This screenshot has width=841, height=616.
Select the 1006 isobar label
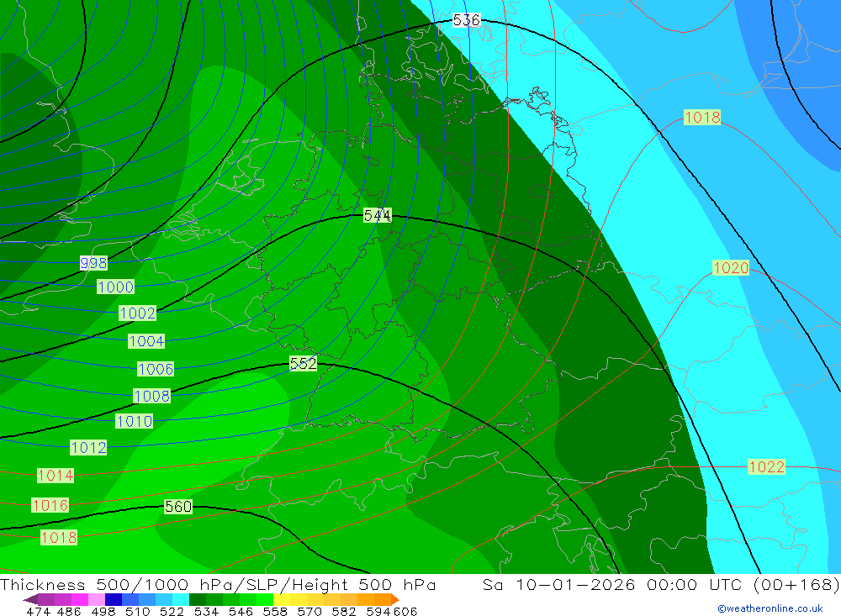tap(156, 370)
